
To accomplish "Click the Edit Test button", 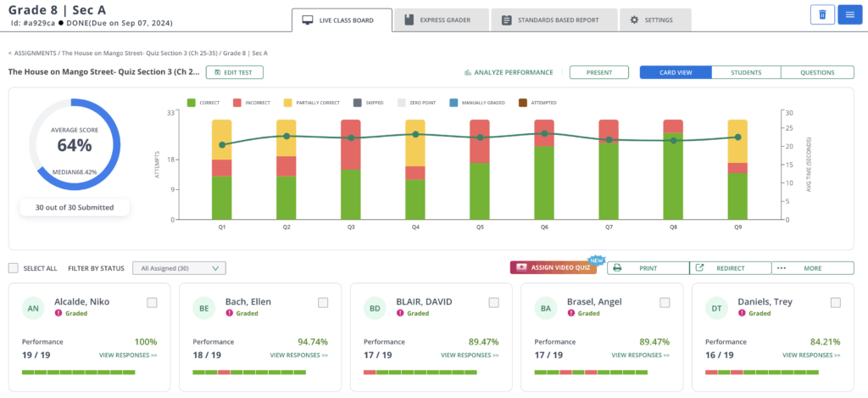I will point(235,73).
